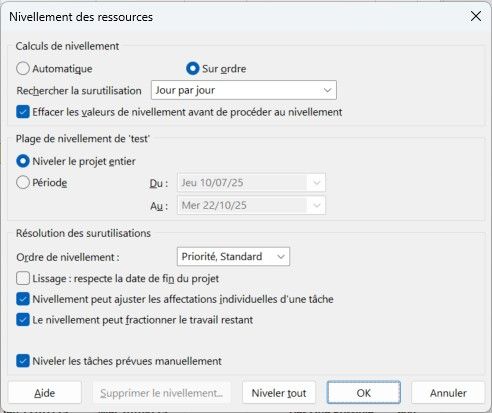The width and height of the screenshot is (492, 413).
Task: Click the Aide button
Action: [45, 393]
